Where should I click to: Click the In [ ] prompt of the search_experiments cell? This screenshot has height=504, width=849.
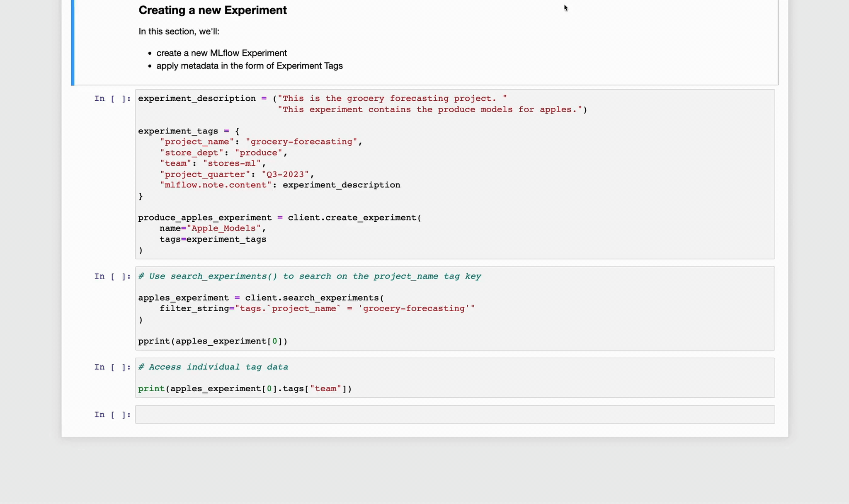point(112,276)
